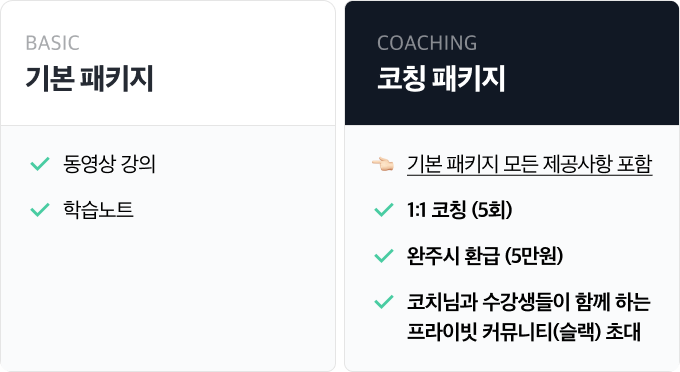680x372 pixels.
Task: Click the COACHING label
Action: [427, 43]
